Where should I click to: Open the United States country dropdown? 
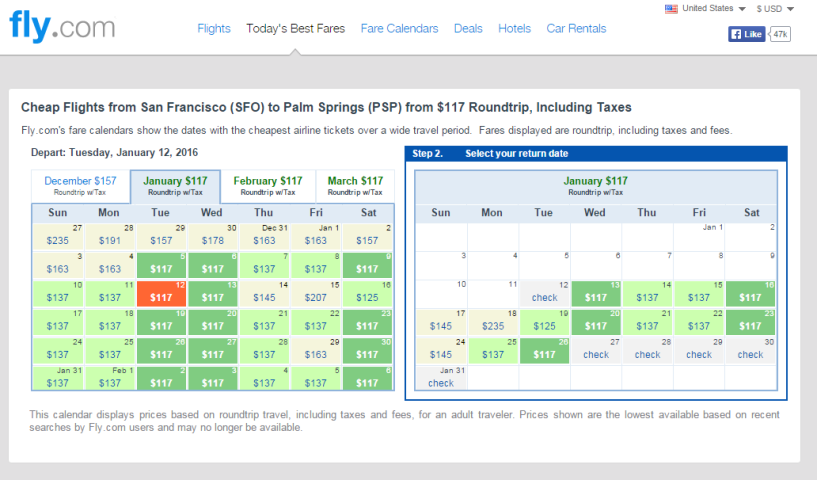point(714,8)
